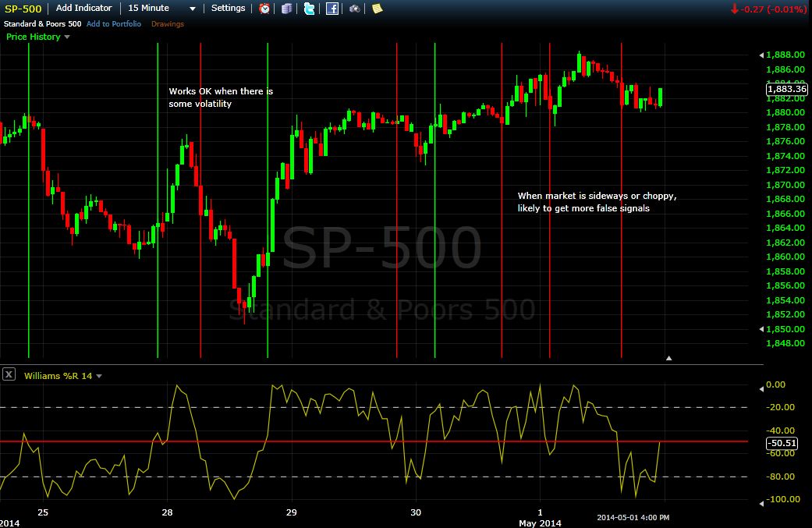
Task: Click the indicator value tag -50.51
Action: pos(782,443)
